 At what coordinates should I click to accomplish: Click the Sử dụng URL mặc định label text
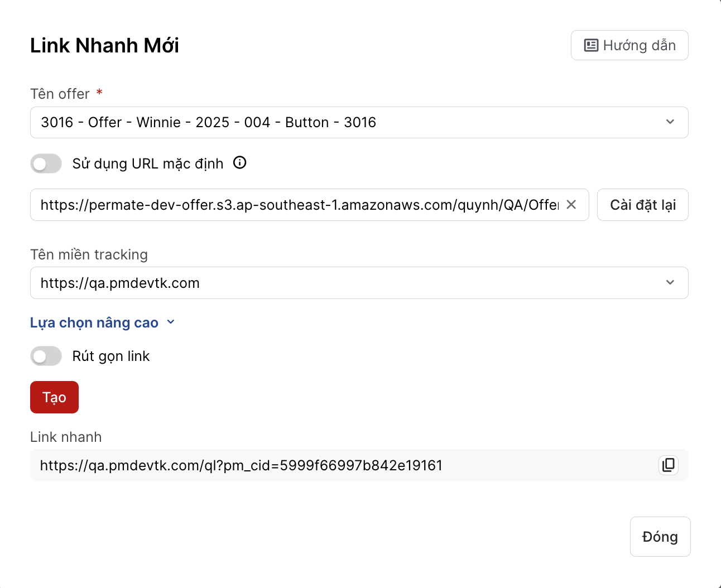[148, 163]
